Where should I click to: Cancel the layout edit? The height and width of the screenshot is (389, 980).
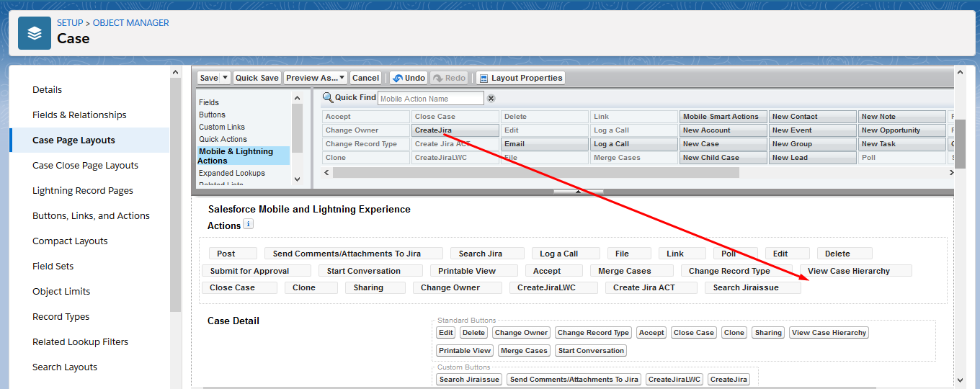[365, 78]
